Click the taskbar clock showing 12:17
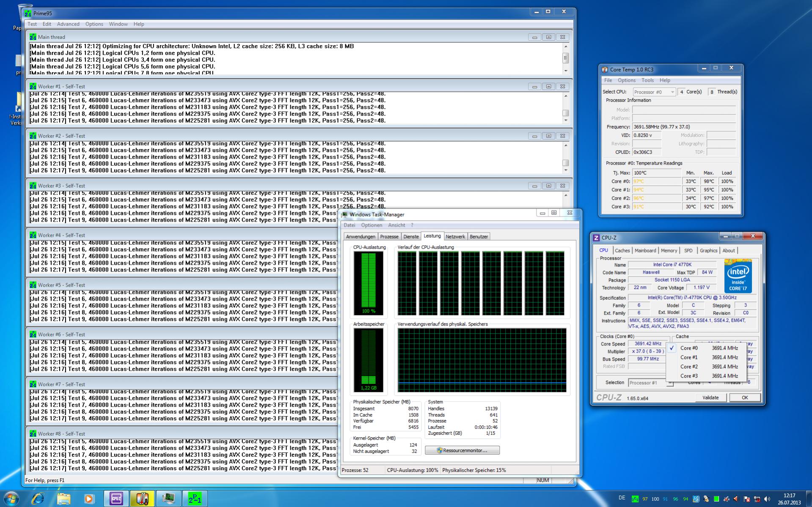 click(x=789, y=499)
